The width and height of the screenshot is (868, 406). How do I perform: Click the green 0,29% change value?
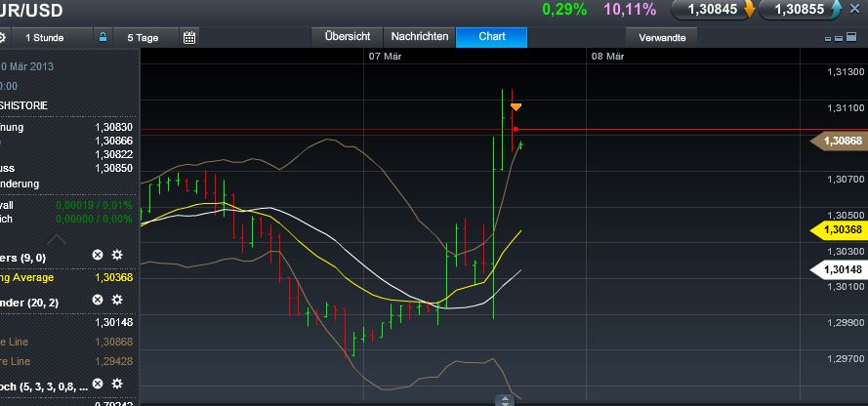click(x=564, y=9)
